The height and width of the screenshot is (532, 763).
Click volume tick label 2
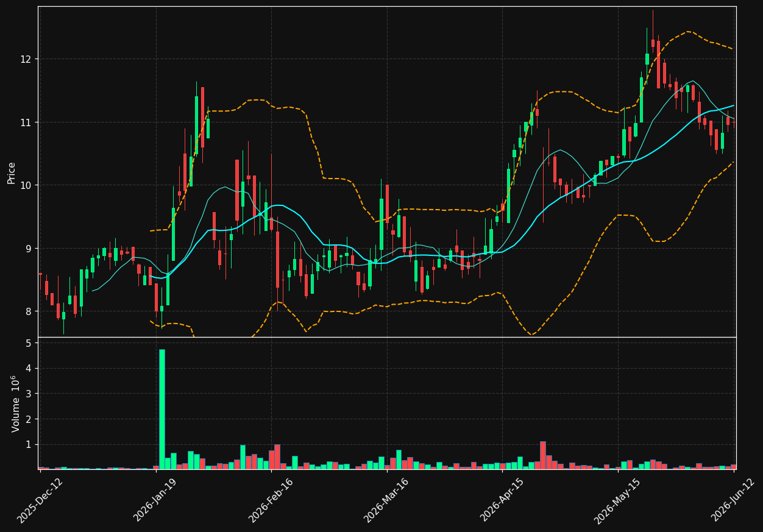point(29,419)
